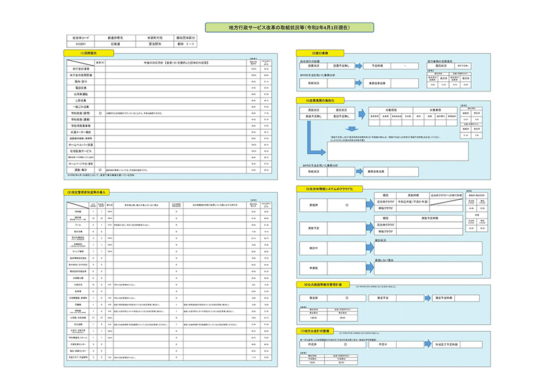
Task: Click the '電話交換' row label
Action: tap(81, 88)
